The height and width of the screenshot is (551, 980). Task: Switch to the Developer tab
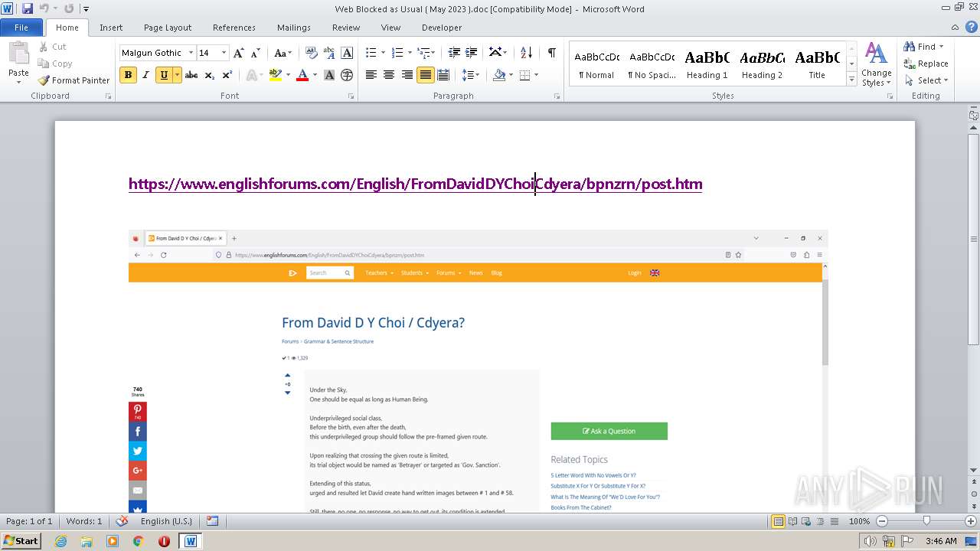coord(442,28)
